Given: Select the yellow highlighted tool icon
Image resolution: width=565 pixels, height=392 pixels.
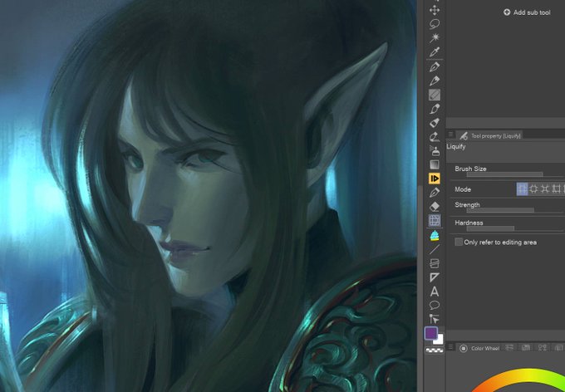Looking at the screenshot, I should [x=435, y=179].
